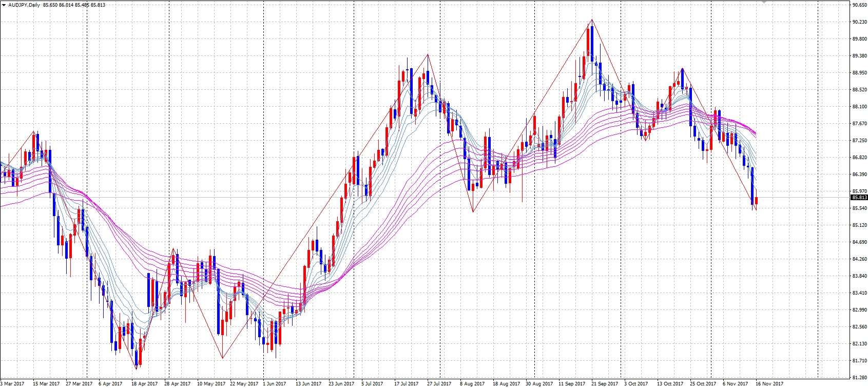
Task: Click price axis value 87.250
Action: [860, 141]
